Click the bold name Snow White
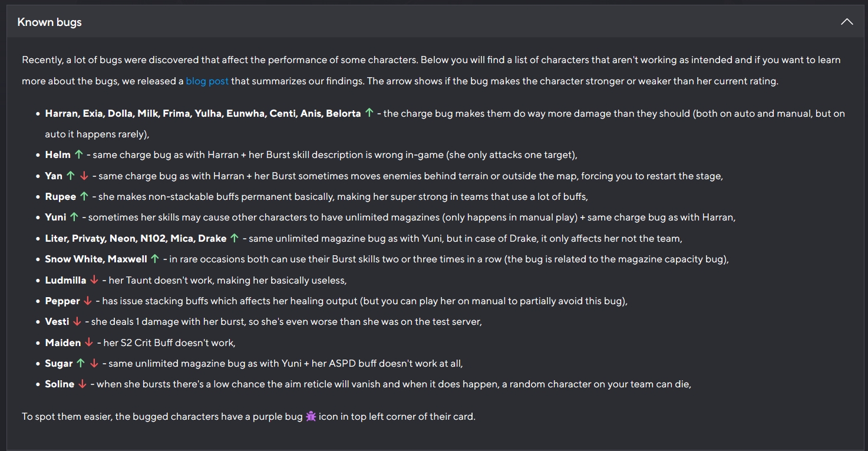868x451 pixels. pos(67,259)
